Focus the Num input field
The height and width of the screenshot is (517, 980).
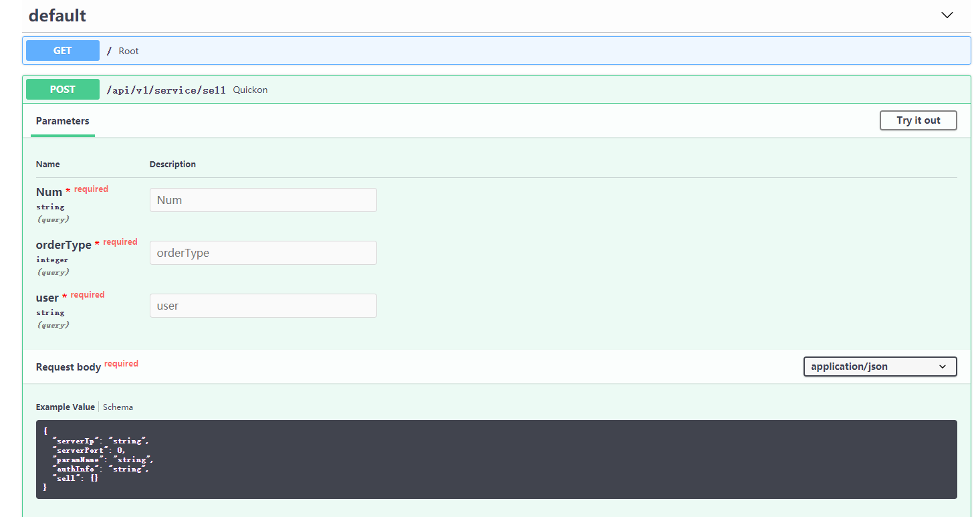[x=263, y=200]
